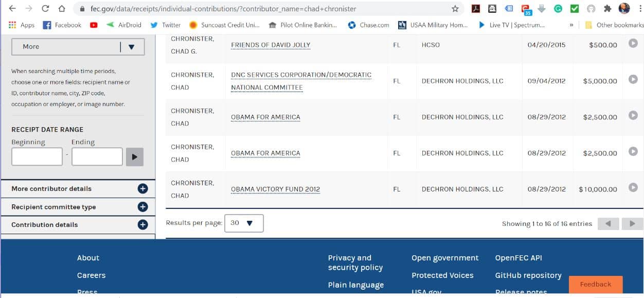Image resolution: width=644 pixels, height=298 pixels.
Task: Open the Apps bookmark shortcut
Action: (22, 25)
